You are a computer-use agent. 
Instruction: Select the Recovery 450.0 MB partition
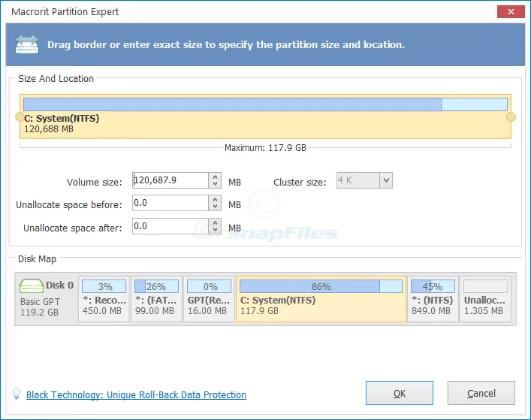click(x=104, y=299)
